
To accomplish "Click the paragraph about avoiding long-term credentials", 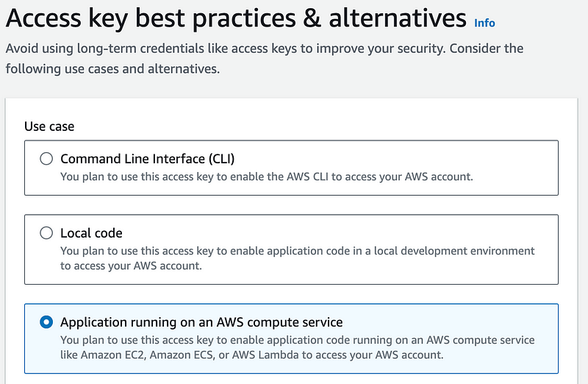I will [x=265, y=59].
